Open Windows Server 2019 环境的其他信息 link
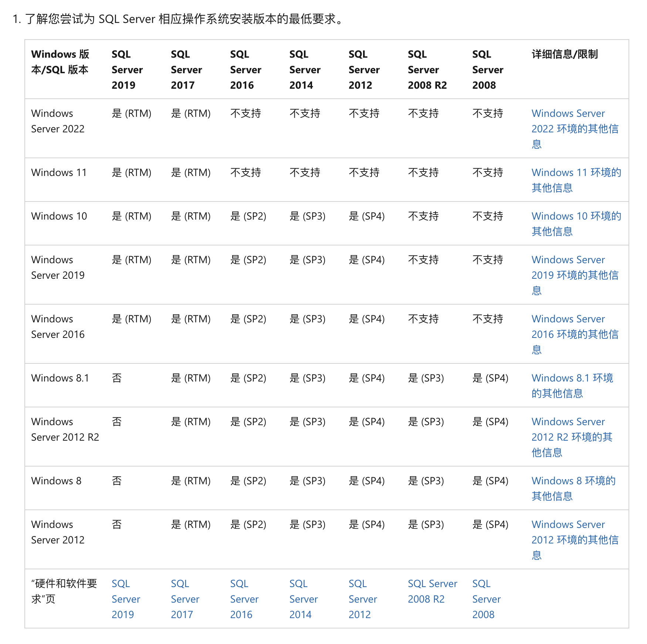647x644 pixels. pyautogui.click(x=575, y=275)
